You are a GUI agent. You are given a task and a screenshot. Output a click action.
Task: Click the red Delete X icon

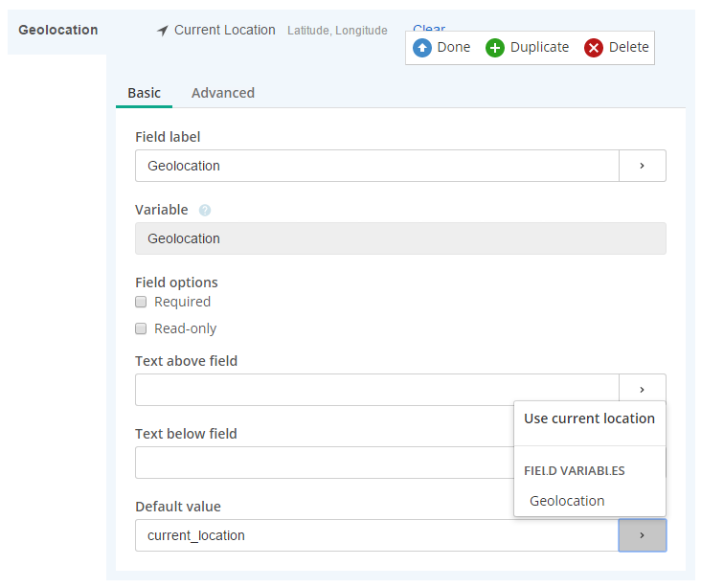coord(594,48)
